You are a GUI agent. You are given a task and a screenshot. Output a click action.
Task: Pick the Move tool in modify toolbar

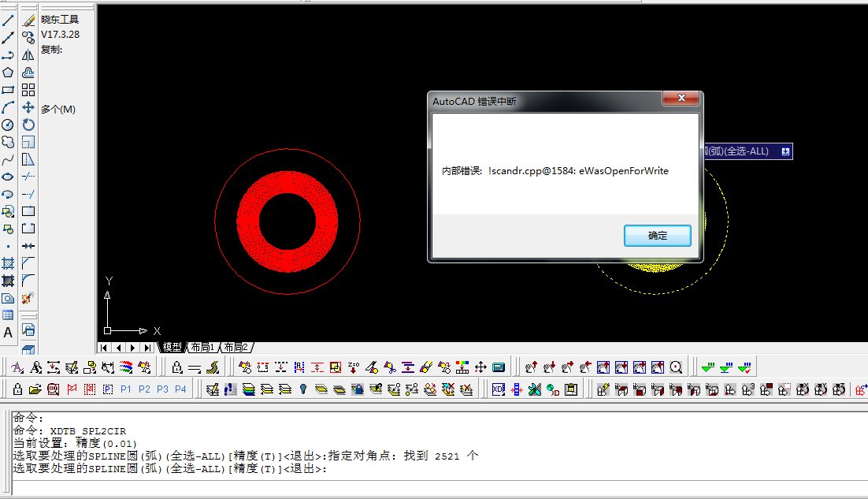pos(28,107)
